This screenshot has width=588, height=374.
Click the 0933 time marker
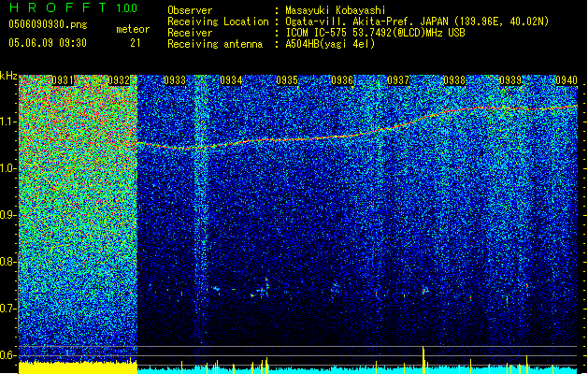point(175,80)
